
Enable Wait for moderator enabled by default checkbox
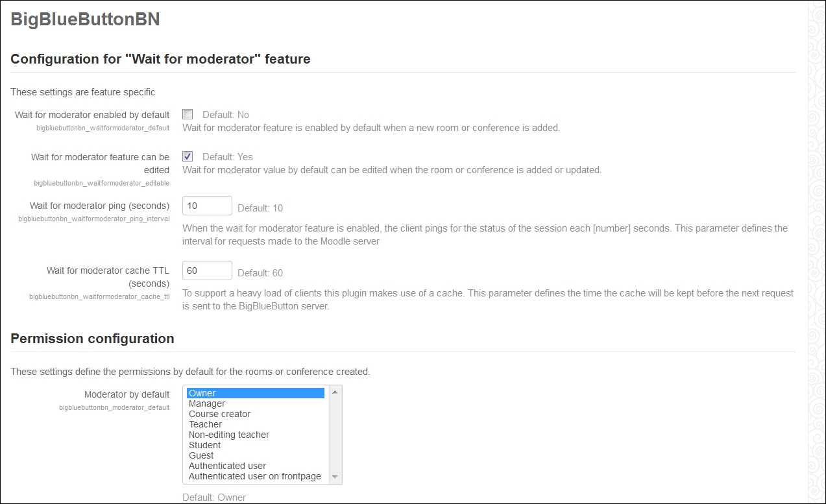(x=188, y=114)
